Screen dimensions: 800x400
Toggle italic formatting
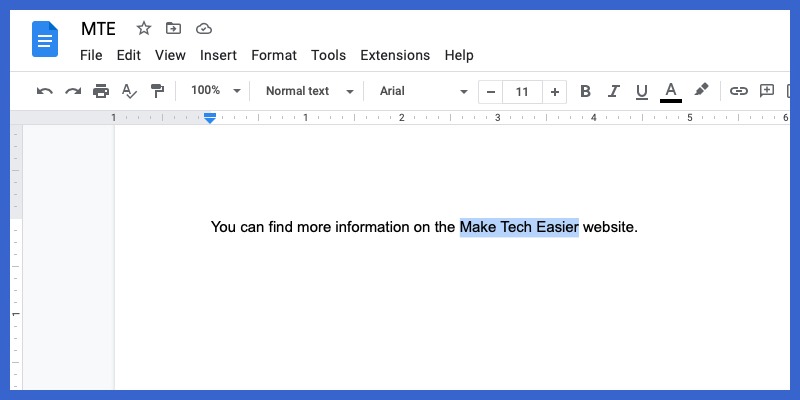coord(613,91)
